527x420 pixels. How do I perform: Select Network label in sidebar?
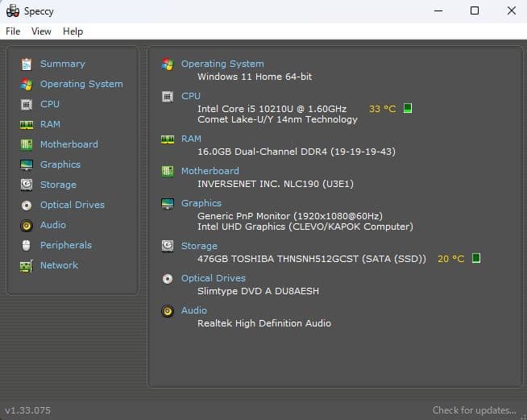tap(59, 265)
